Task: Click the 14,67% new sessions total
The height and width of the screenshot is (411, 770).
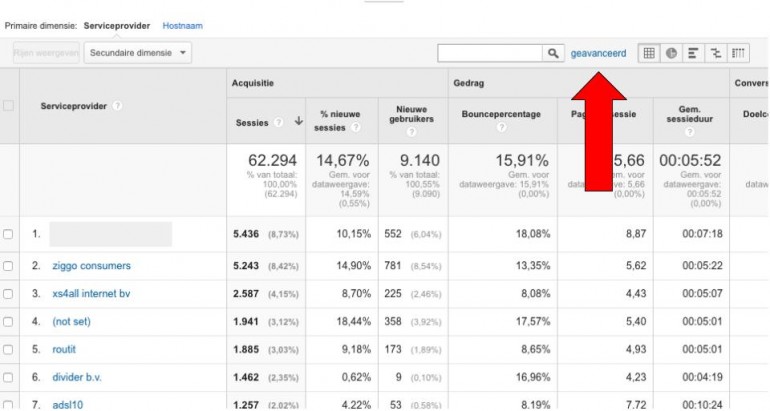Action: (342, 160)
